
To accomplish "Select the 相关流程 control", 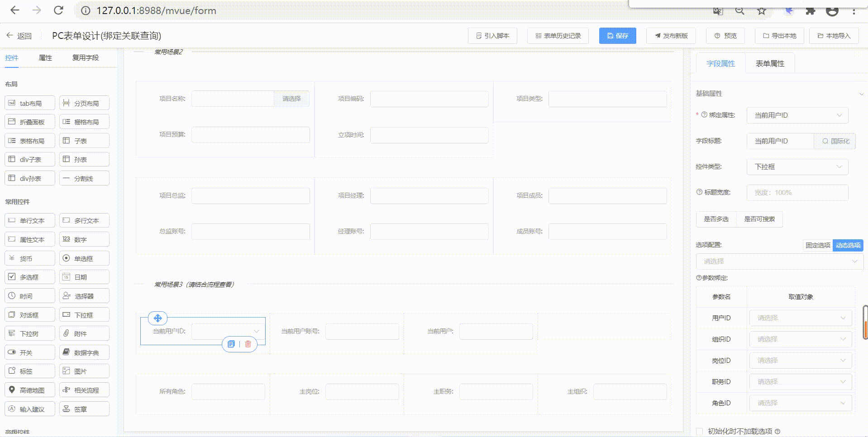I will click(84, 390).
